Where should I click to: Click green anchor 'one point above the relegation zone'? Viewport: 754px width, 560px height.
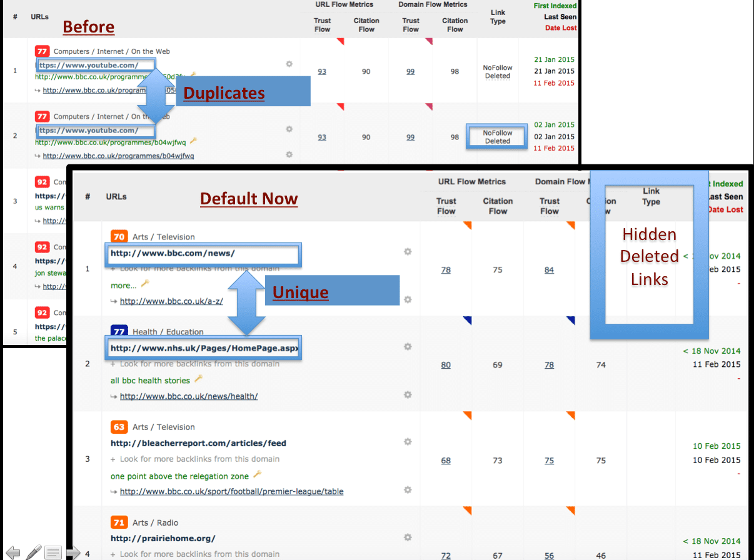pos(179,476)
